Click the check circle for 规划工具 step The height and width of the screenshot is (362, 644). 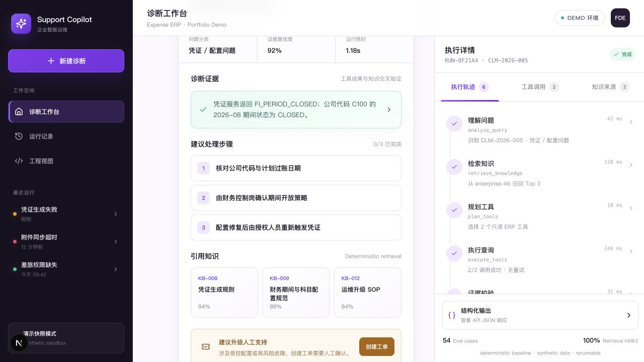[454, 210]
